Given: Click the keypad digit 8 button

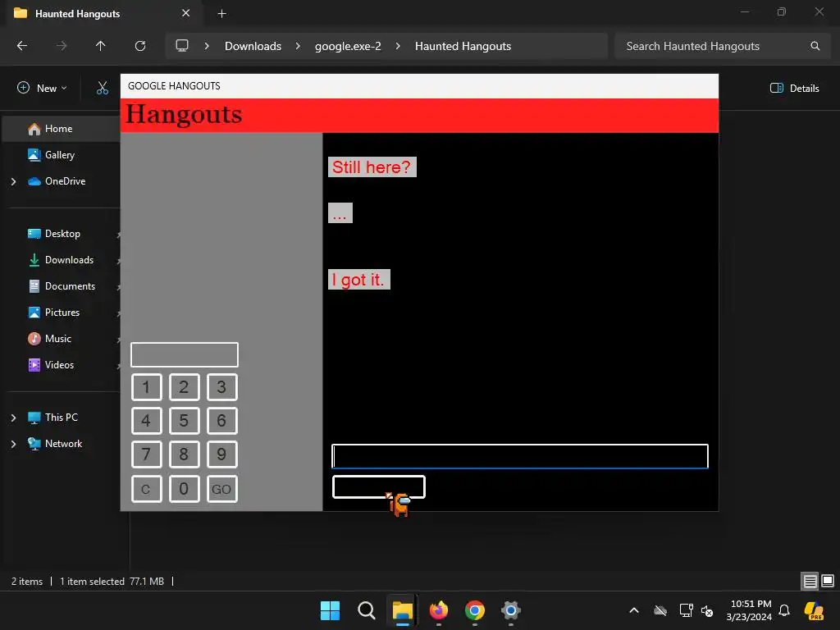Looking at the screenshot, I should coord(185,454).
